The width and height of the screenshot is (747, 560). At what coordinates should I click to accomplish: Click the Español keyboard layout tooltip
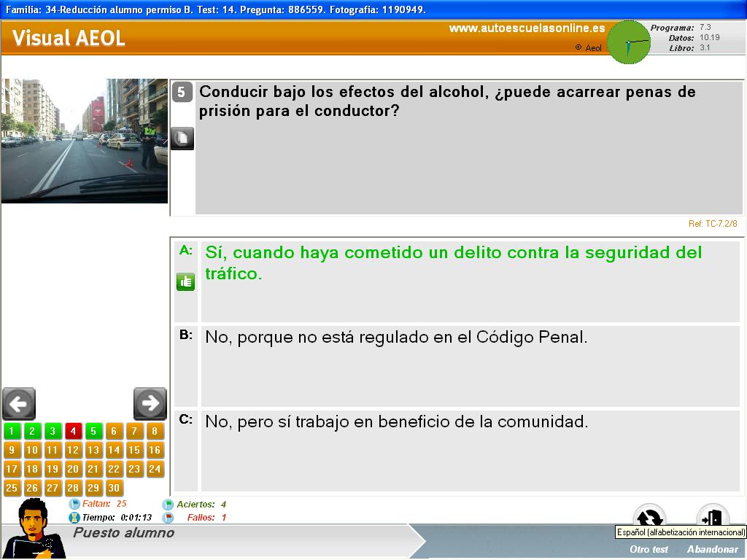(x=681, y=532)
